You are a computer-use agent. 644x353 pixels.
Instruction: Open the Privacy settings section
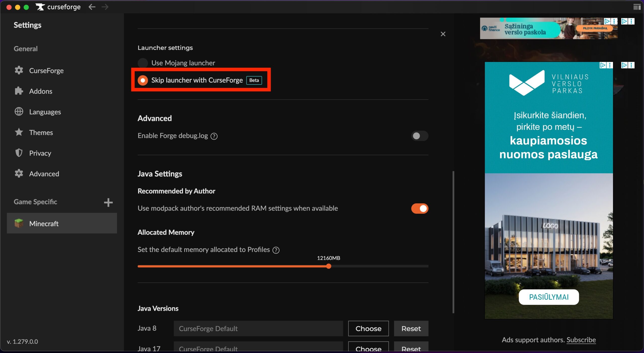(x=62, y=153)
